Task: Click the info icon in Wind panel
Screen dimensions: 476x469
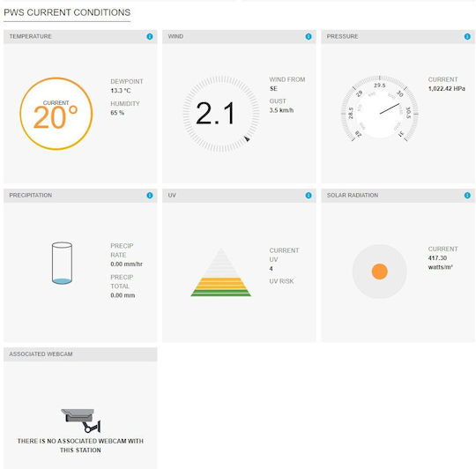Action: (x=309, y=36)
